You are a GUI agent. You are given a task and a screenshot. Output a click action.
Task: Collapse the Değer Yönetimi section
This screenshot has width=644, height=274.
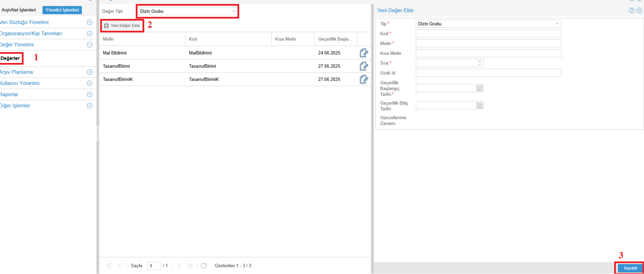(x=90, y=45)
